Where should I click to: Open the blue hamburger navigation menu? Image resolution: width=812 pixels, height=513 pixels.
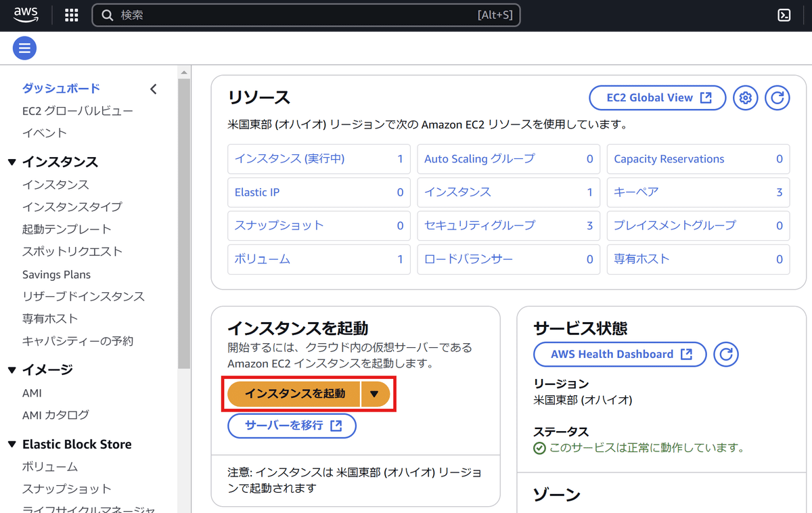pos(24,48)
